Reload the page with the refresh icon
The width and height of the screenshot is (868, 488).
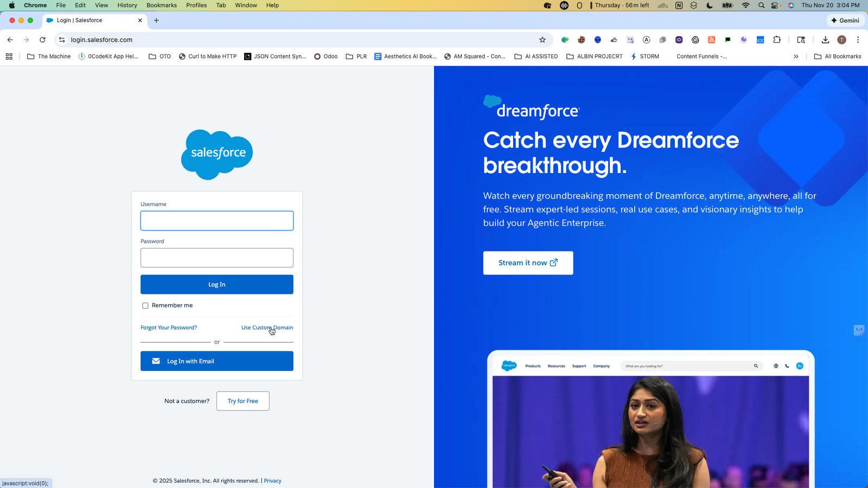pos(42,40)
